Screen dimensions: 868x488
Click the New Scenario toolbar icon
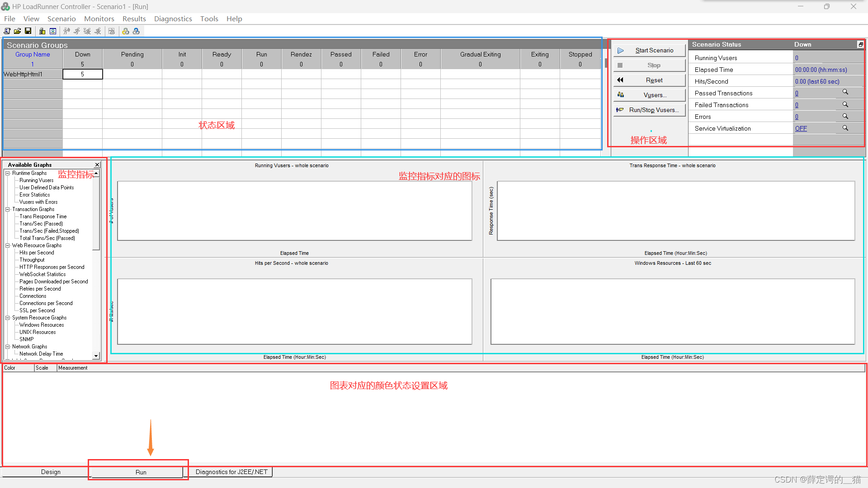7,31
